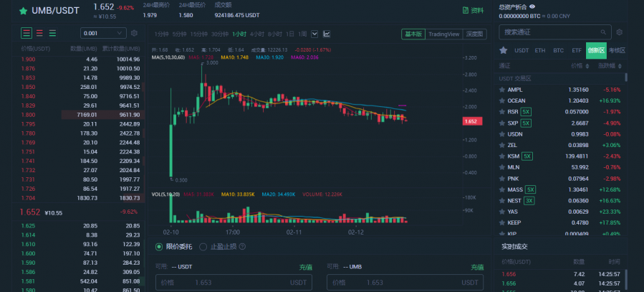
Task: Sort market list by 涨跌幅
Action: tap(610, 66)
